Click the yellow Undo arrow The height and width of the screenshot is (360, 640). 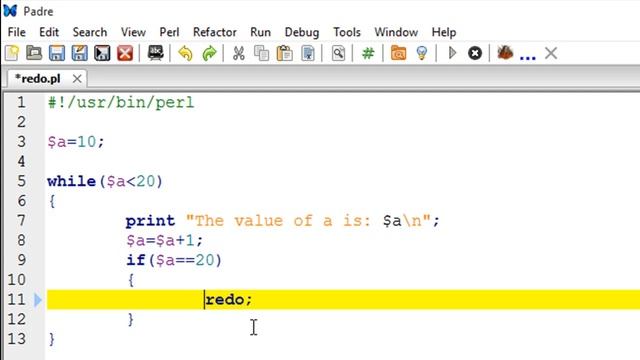click(x=185, y=53)
